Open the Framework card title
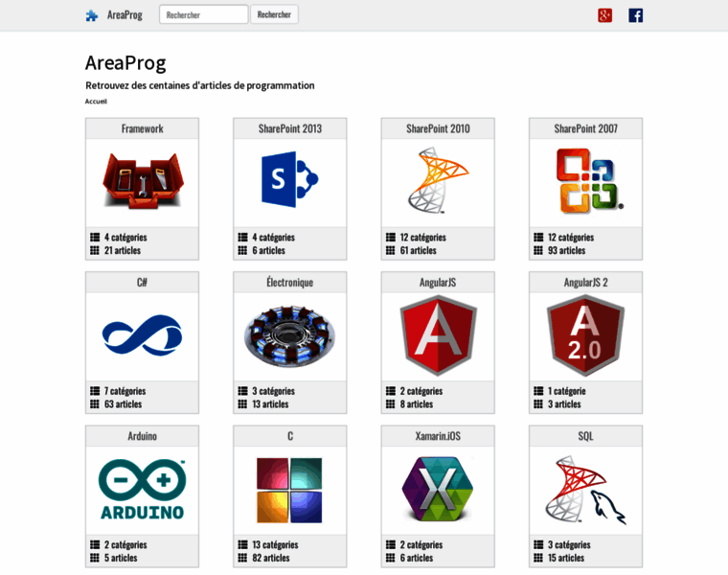Viewport: 728px width, 575px height. pos(142,128)
